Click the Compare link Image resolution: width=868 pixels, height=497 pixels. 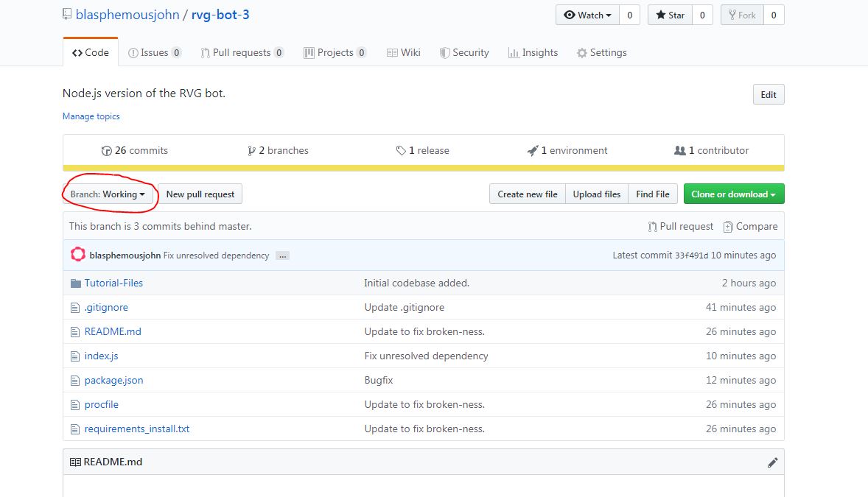click(750, 226)
